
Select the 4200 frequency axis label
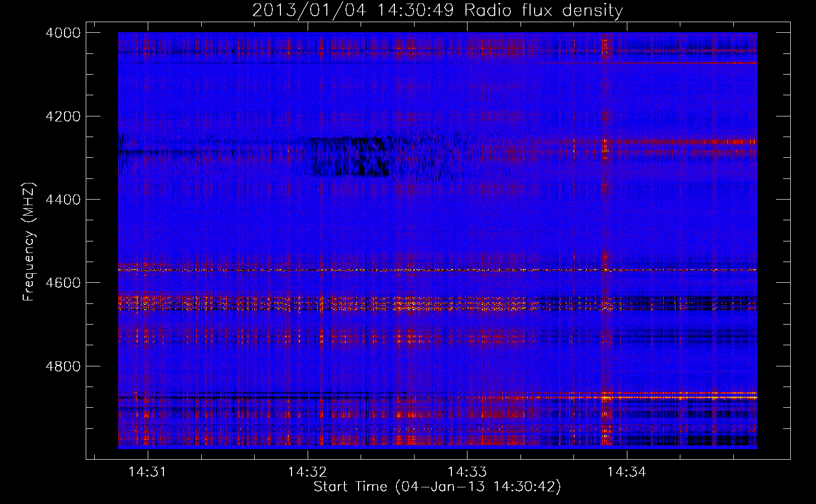coord(63,116)
